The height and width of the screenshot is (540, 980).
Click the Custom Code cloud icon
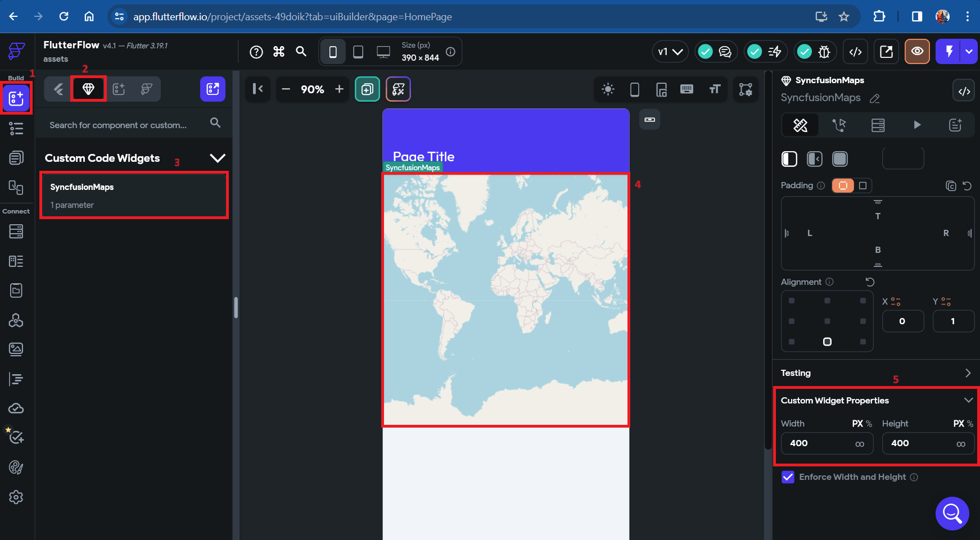point(16,409)
